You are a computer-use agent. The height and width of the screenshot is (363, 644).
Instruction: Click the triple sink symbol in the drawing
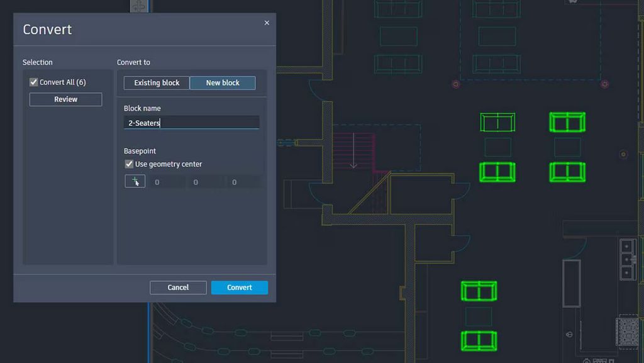point(627,259)
